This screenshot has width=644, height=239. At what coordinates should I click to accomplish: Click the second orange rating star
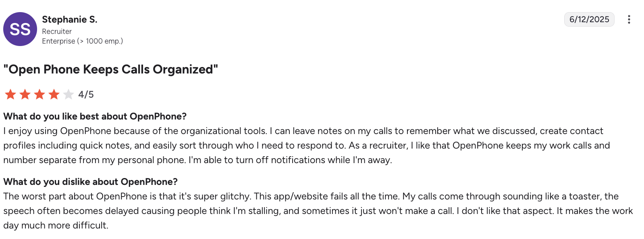click(x=25, y=94)
